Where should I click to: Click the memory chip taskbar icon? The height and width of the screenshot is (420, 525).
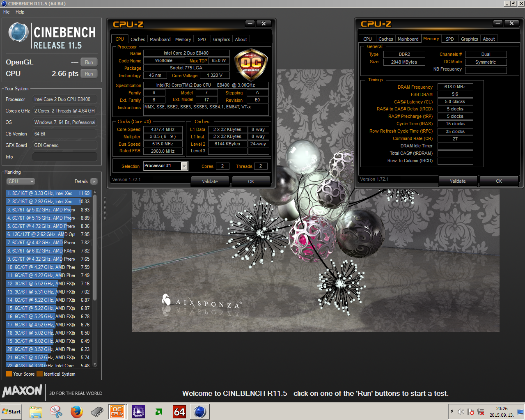click(97, 411)
